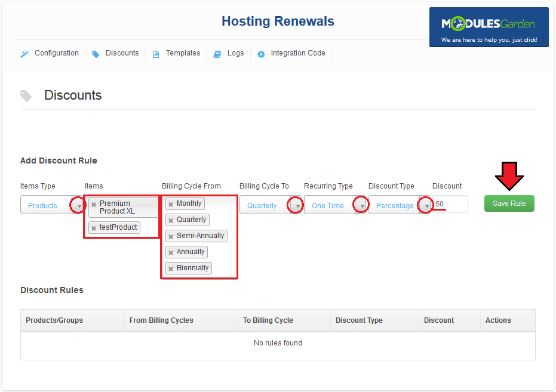
Task: Open the Billing Cycle To Quarterly dropdown
Action: click(270, 205)
